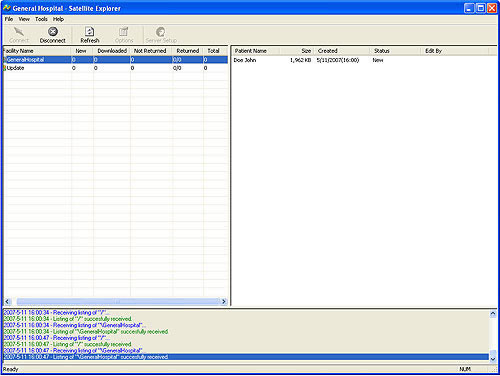500x376 pixels.
Task: Close the Satellite Explorer window
Action: pyautogui.click(x=492, y=8)
